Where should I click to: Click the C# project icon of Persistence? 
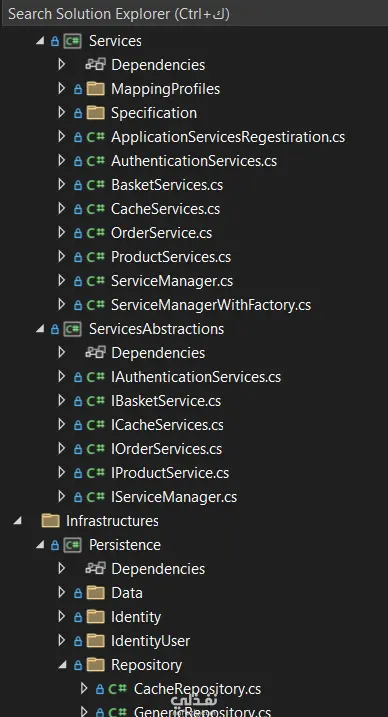(72, 545)
